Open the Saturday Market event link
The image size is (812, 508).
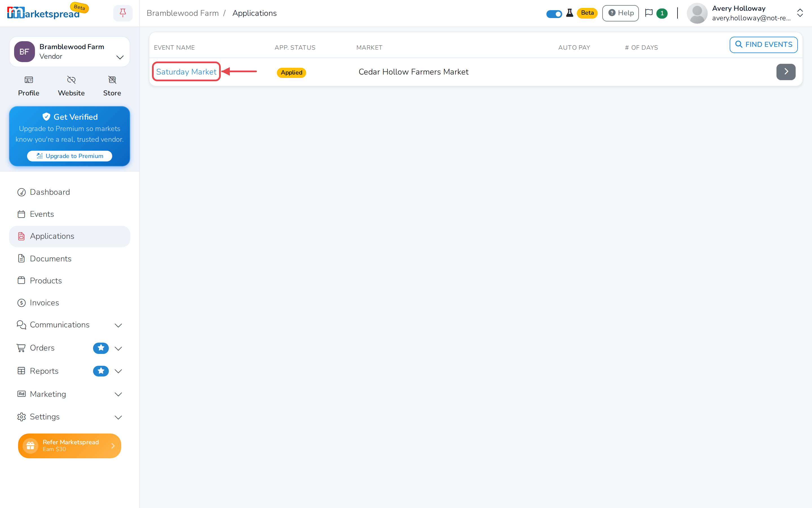pos(186,72)
